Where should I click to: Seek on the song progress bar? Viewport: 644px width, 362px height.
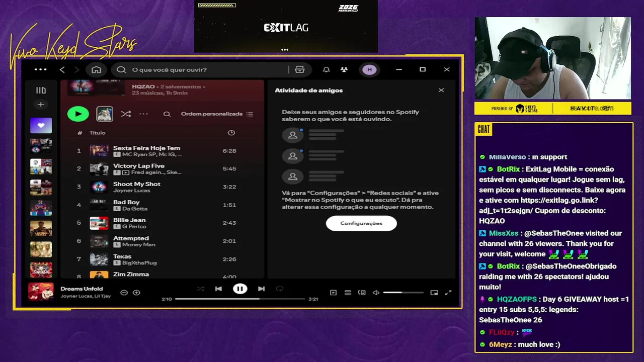[x=240, y=299]
